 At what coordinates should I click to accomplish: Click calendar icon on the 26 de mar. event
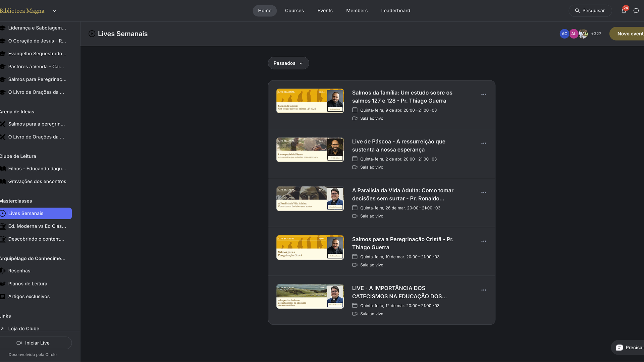(x=355, y=208)
